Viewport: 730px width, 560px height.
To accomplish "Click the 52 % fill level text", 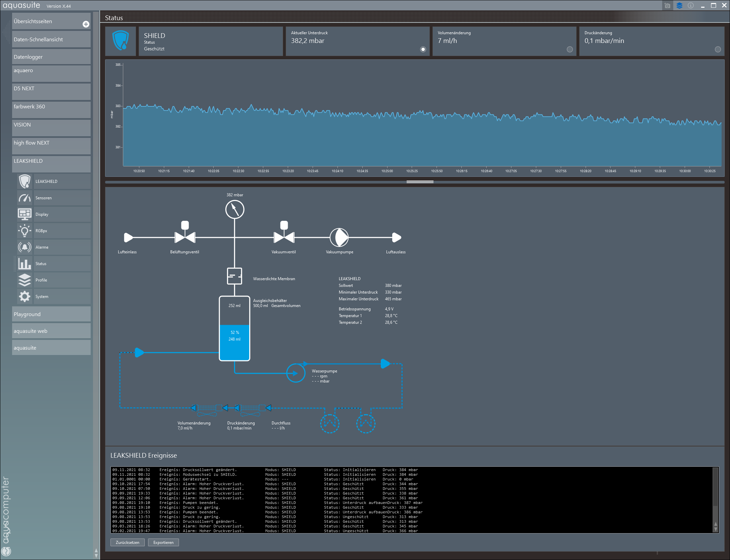I will [x=235, y=333].
